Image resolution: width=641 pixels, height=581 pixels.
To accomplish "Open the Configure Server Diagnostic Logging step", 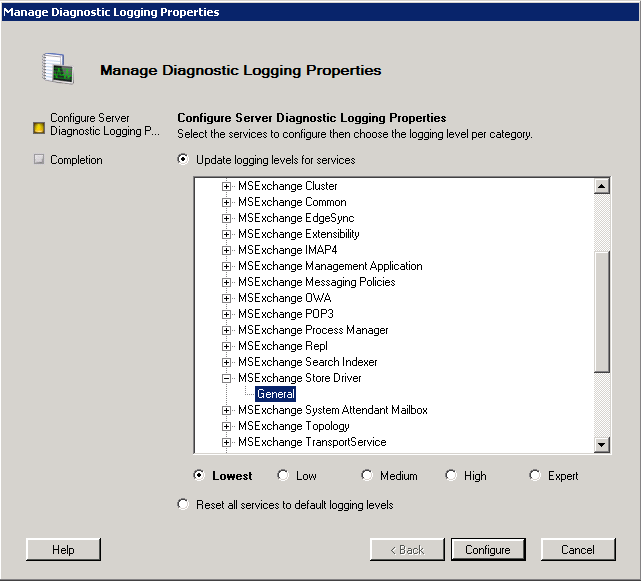I will (x=105, y=124).
